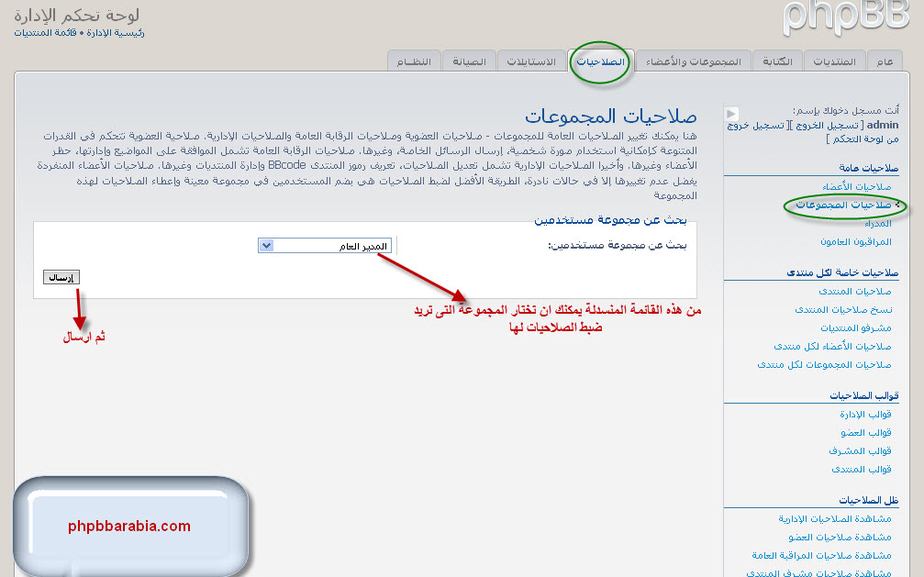
Task: Open مشاهدة الصلاحيات الإدارية link
Action: pyautogui.click(x=835, y=518)
